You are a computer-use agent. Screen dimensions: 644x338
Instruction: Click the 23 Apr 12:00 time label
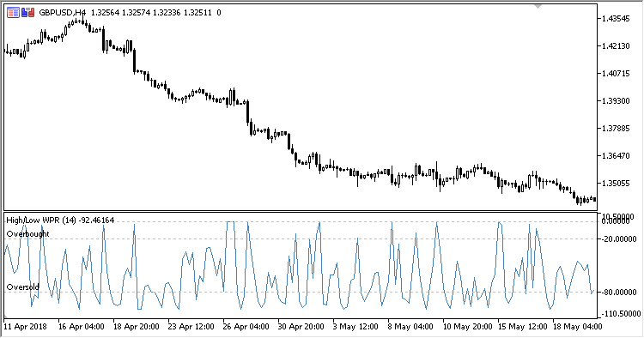click(x=191, y=327)
